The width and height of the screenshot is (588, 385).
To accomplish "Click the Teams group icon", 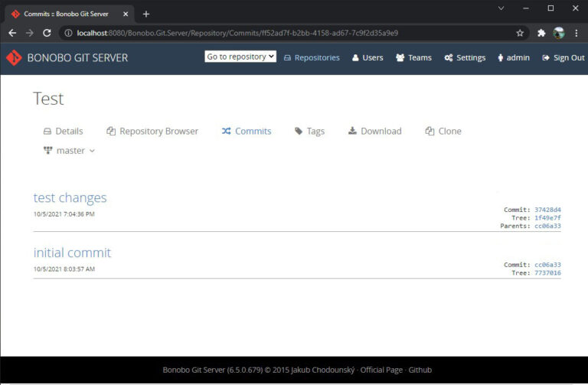I will click(400, 57).
